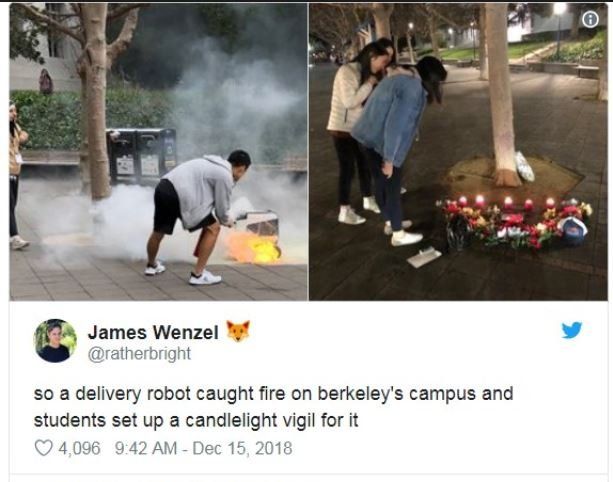Open the candlelight vigil photo
The image size is (613, 482).
pyautogui.click(x=458, y=152)
